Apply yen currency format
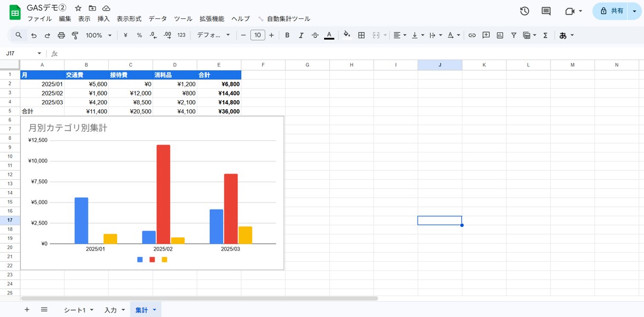 pyautogui.click(x=126, y=35)
